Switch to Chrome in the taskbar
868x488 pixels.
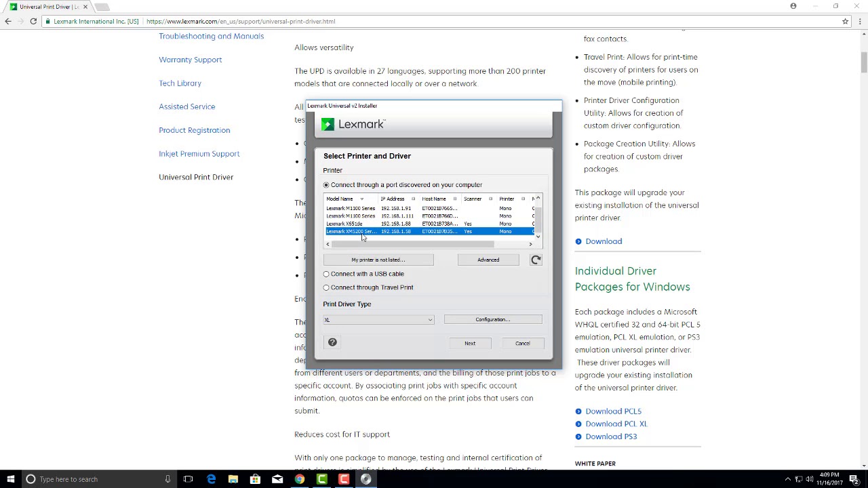(299, 479)
